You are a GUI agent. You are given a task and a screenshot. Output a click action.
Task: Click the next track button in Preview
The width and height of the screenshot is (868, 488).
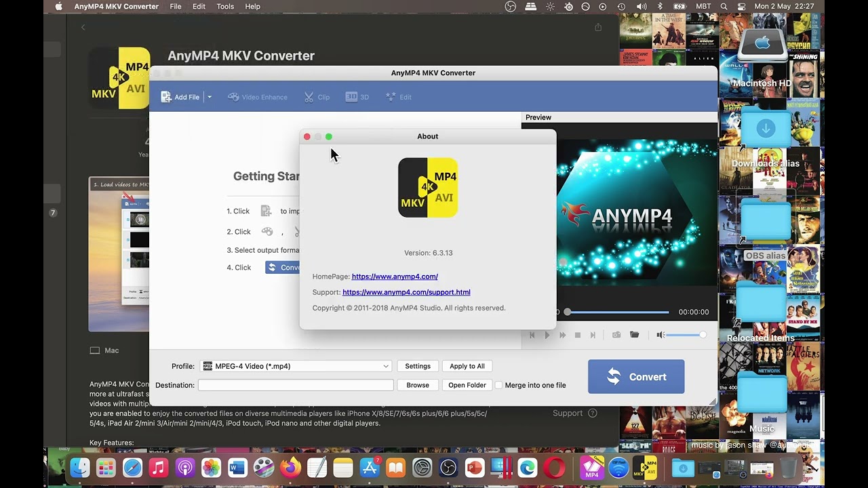593,335
